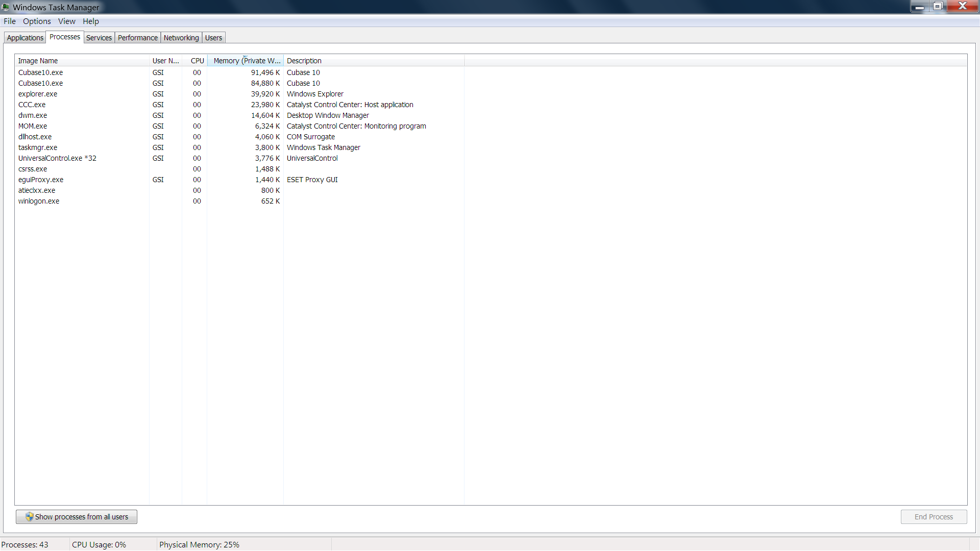This screenshot has width=980, height=551.
Task: Open the Help menu
Action: pyautogui.click(x=91, y=21)
